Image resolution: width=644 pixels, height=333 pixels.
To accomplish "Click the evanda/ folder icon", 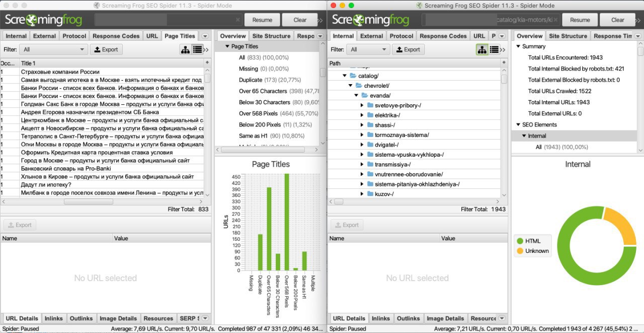I will point(365,95).
